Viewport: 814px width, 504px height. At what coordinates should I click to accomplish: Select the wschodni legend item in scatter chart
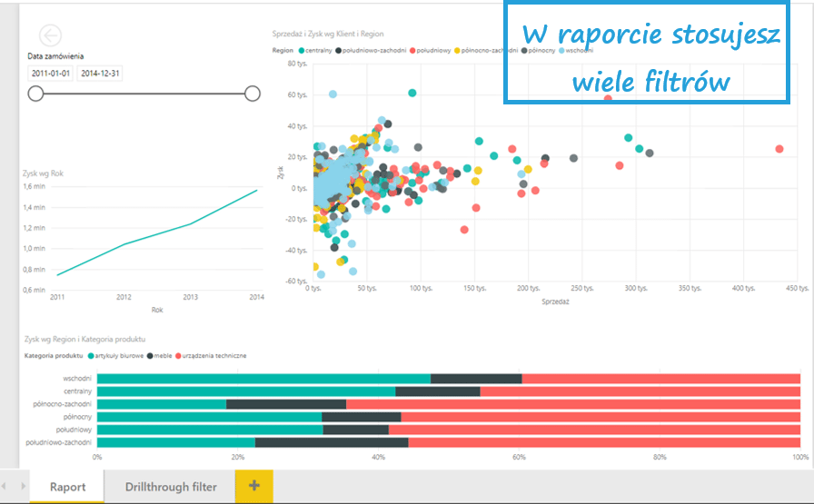coord(579,51)
